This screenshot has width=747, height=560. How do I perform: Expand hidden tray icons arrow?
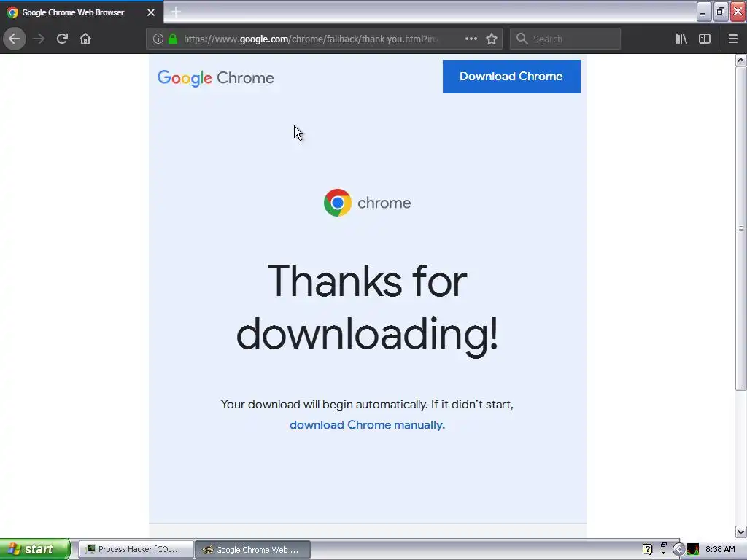pyautogui.click(x=678, y=550)
